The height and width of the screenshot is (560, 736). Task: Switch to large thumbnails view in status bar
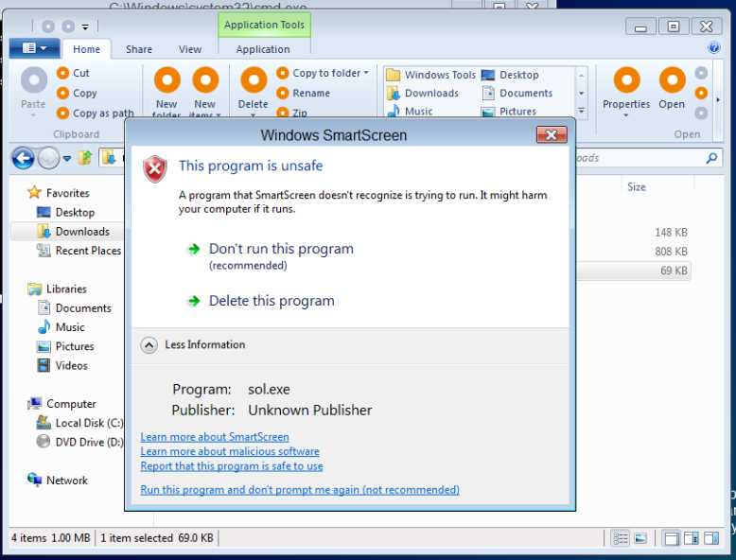640,538
